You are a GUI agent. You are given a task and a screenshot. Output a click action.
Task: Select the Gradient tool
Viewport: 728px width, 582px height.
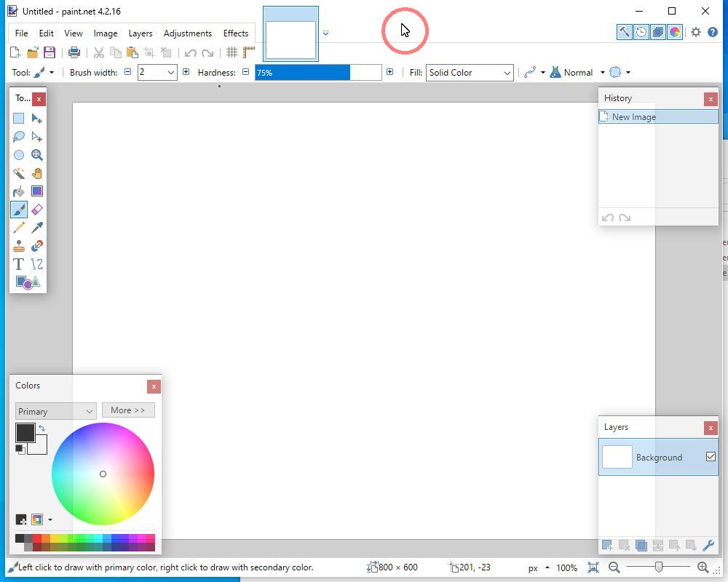(x=37, y=191)
